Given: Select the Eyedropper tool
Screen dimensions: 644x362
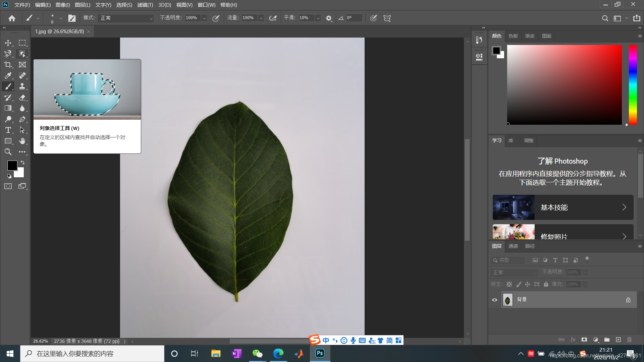Looking at the screenshot, I should pos(8,76).
